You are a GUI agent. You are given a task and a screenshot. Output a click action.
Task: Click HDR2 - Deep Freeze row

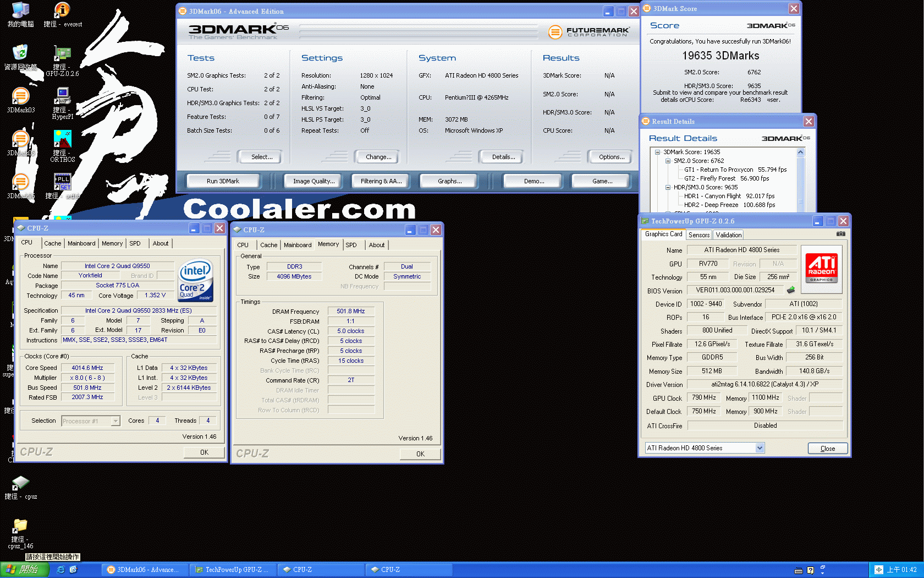tap(729, 205)
